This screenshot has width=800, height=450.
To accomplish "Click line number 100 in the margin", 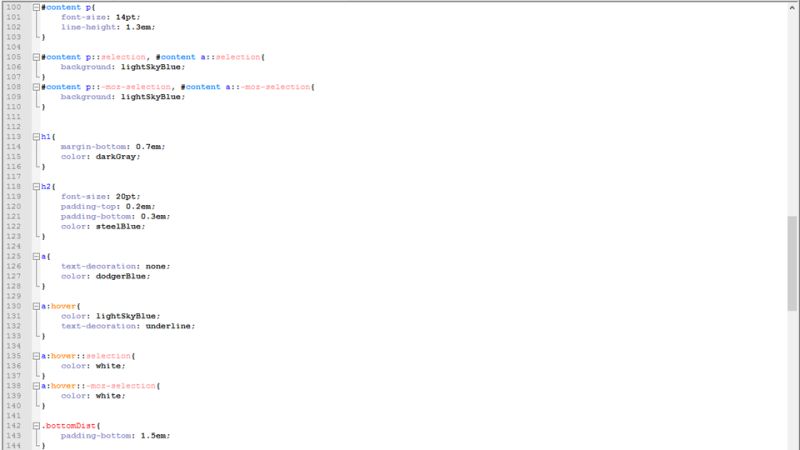I will click(x=14, y=7).
